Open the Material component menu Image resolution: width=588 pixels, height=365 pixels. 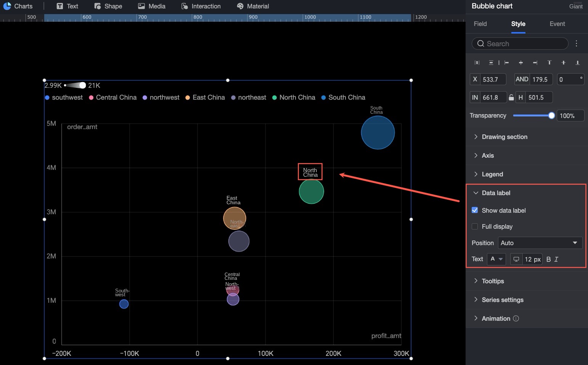[x=253, y=6]
